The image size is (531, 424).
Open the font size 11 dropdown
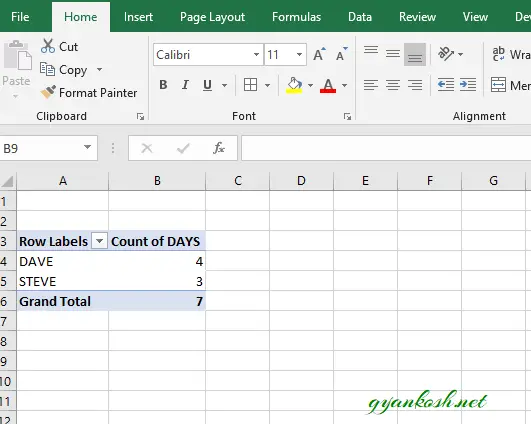(x=299, y=54)
